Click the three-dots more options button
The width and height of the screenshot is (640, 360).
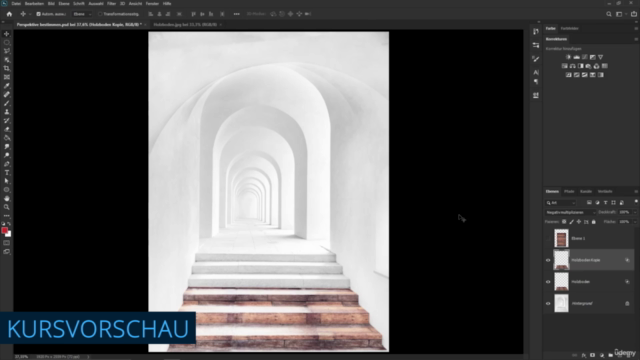(236, 14)
